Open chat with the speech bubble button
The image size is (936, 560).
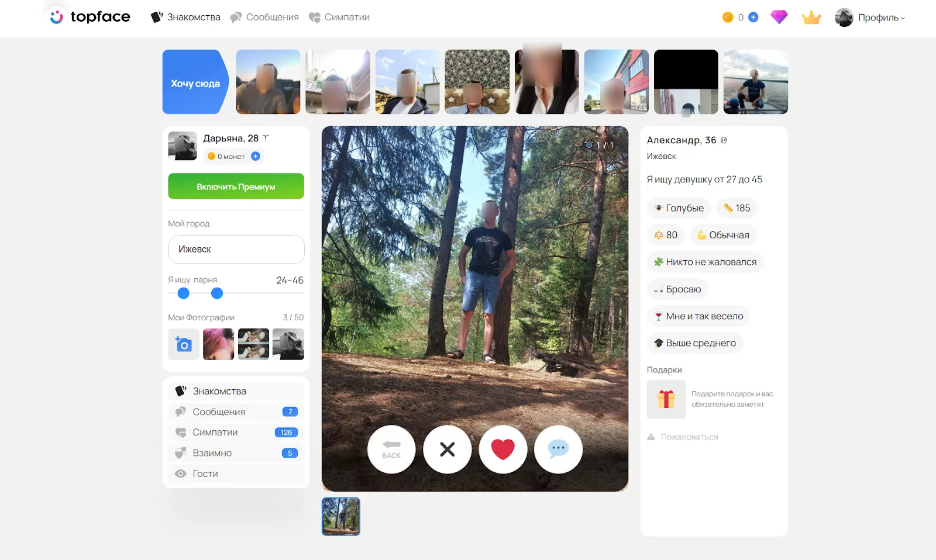tap(558, 449)
